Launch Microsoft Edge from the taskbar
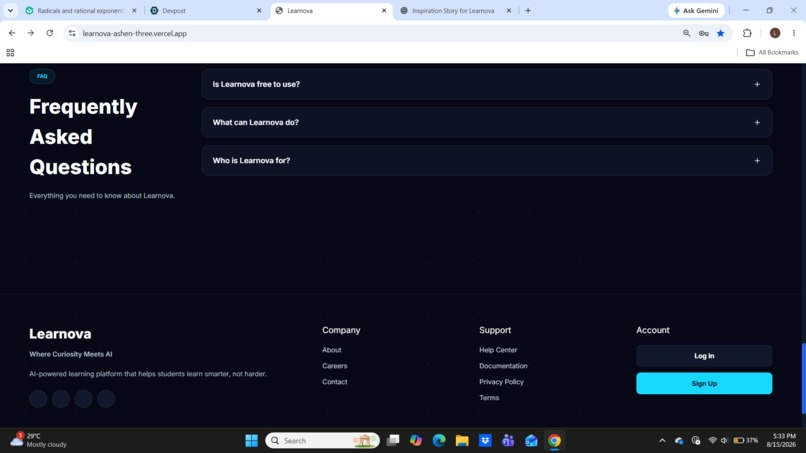Screen dimensions: 806x453 439,441
